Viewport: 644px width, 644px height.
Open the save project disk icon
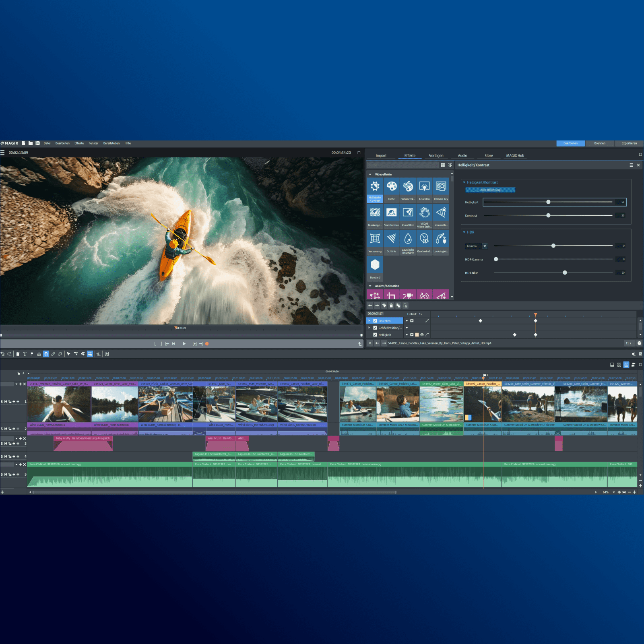(37, 143)
